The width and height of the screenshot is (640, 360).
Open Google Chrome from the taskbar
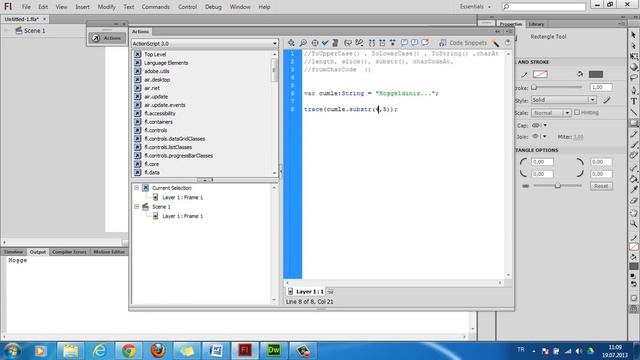tap(129, 350)
